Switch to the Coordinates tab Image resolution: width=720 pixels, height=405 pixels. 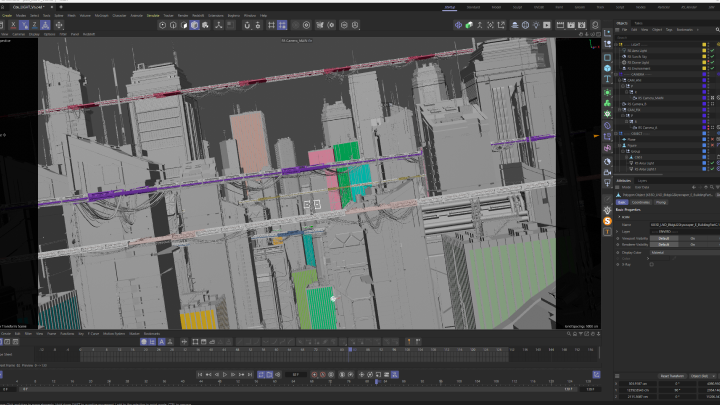tap(641, 202)
